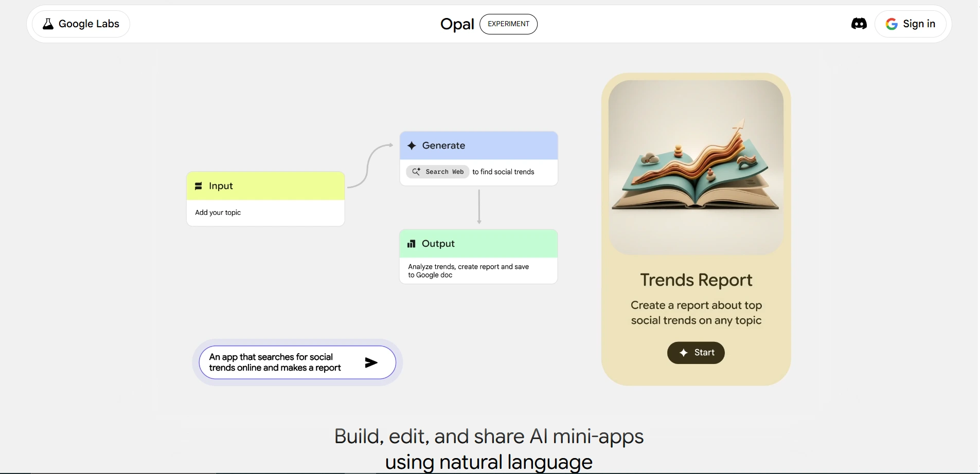Click the Trends Report book illustration
This screenshot has width=980, height=474.
click(696, 167)
